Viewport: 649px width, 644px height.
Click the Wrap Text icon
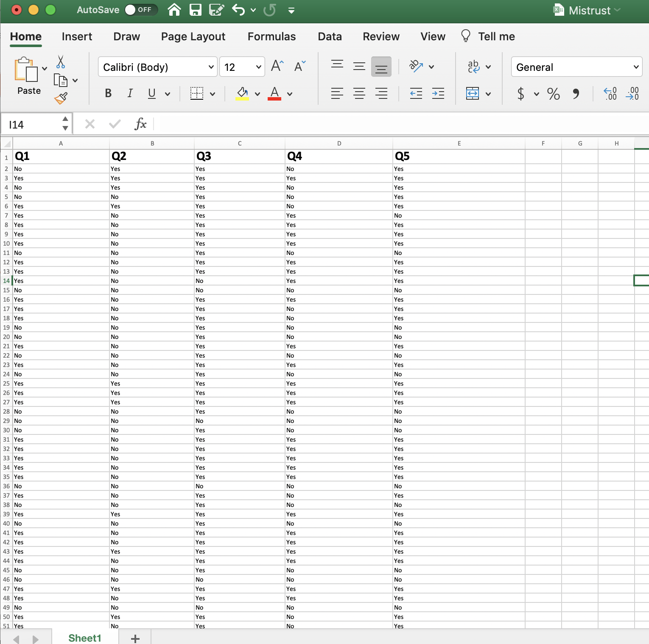point(473,67)
